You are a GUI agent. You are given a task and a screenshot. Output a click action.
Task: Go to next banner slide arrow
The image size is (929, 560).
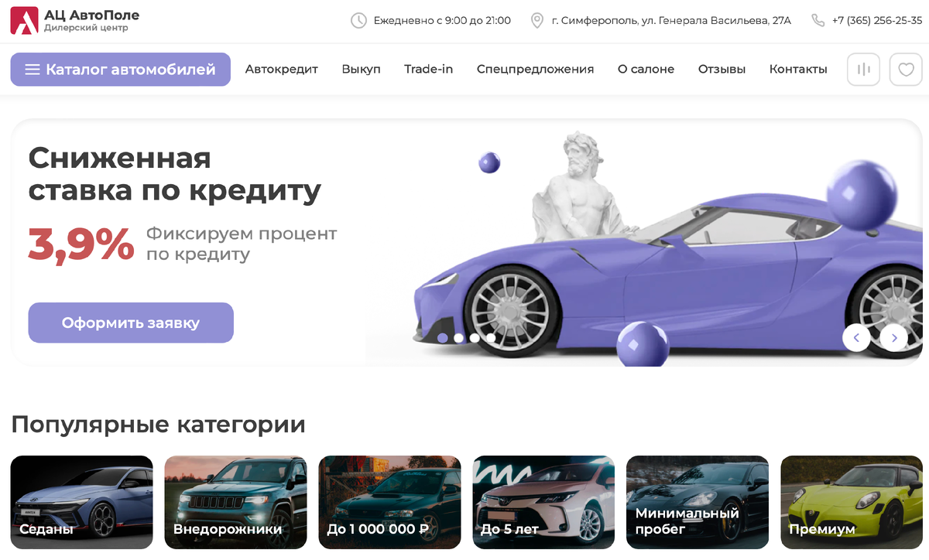click(x=894, y=338)
